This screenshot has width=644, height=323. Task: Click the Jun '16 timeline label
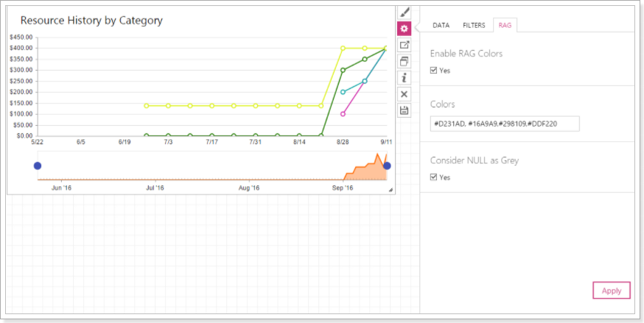pyautogui.click(x=62, y=188)
